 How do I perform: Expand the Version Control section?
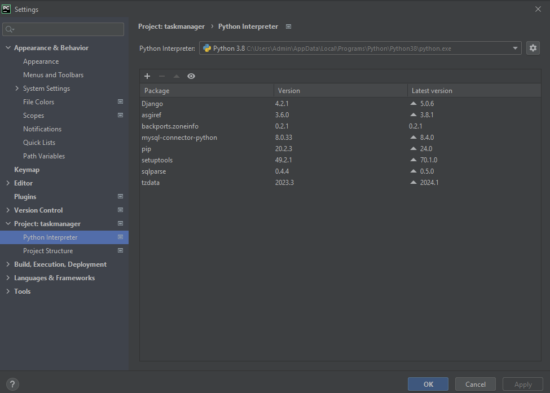point(8,210)
